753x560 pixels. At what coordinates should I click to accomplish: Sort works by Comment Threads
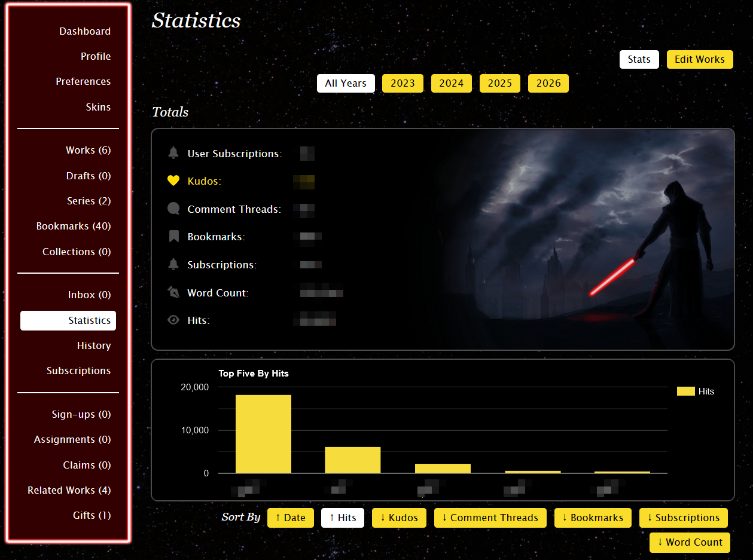click(x=490, y=518)
